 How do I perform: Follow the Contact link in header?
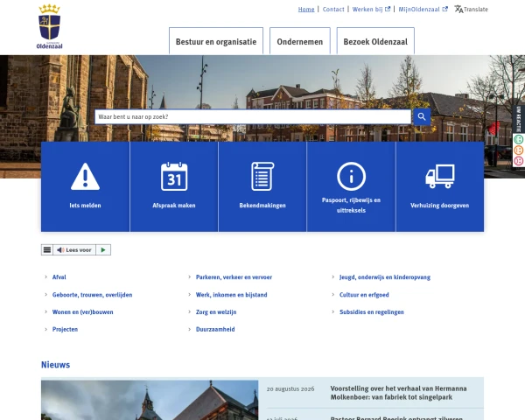click(333, 10)
